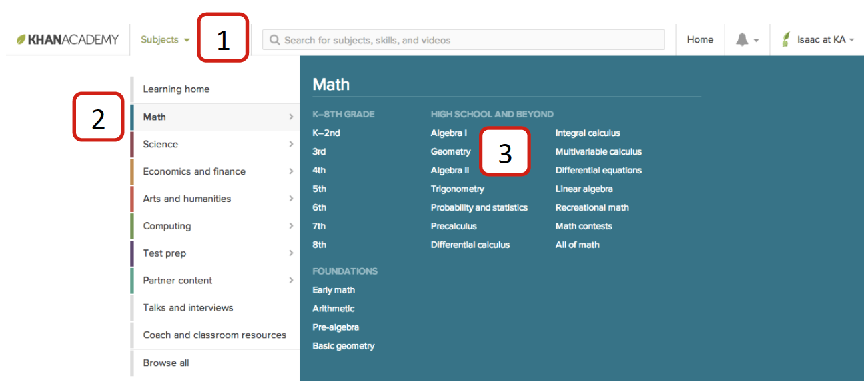Image resolution: width=868 pixels, height=384 pixels.
Task: Expand the Science submenu chevron
Action: tap(291, 144)
